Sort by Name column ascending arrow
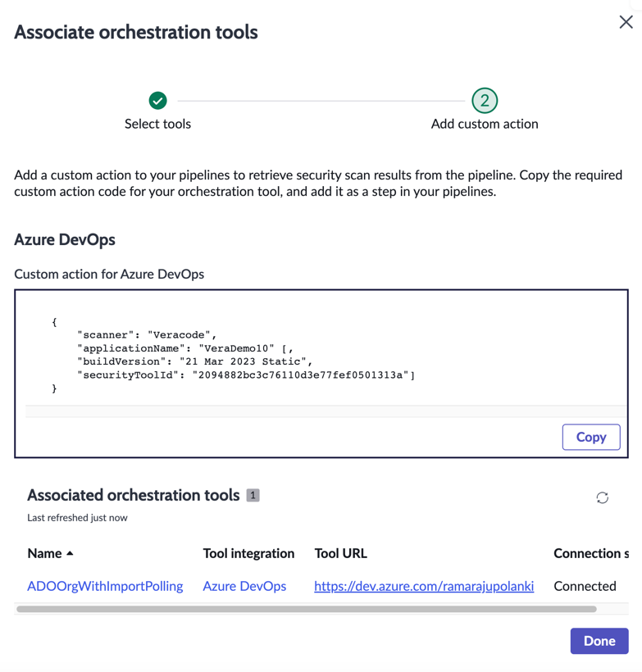The image size is (642, 672). (70, 553)
